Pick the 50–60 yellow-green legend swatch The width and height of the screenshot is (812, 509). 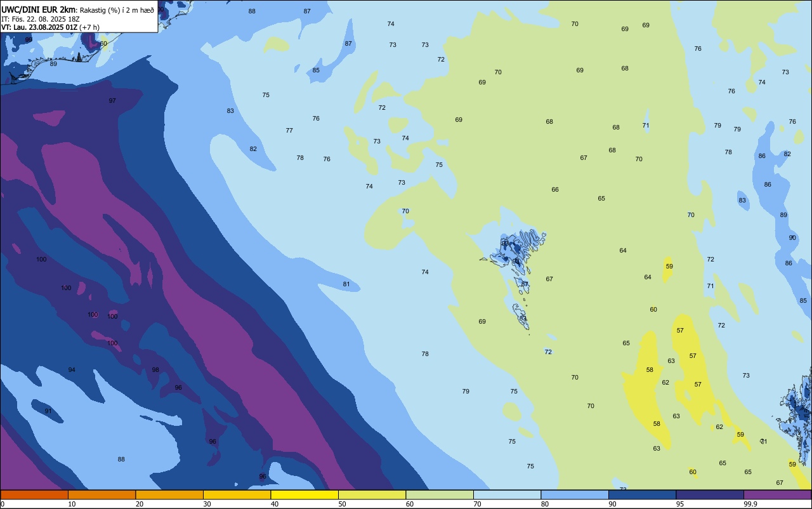[372, 494]
